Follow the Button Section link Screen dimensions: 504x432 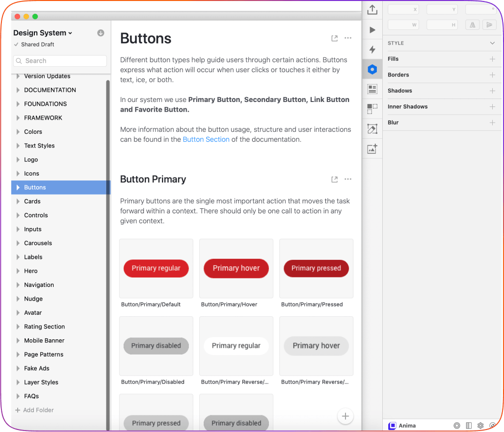[206, 139]
